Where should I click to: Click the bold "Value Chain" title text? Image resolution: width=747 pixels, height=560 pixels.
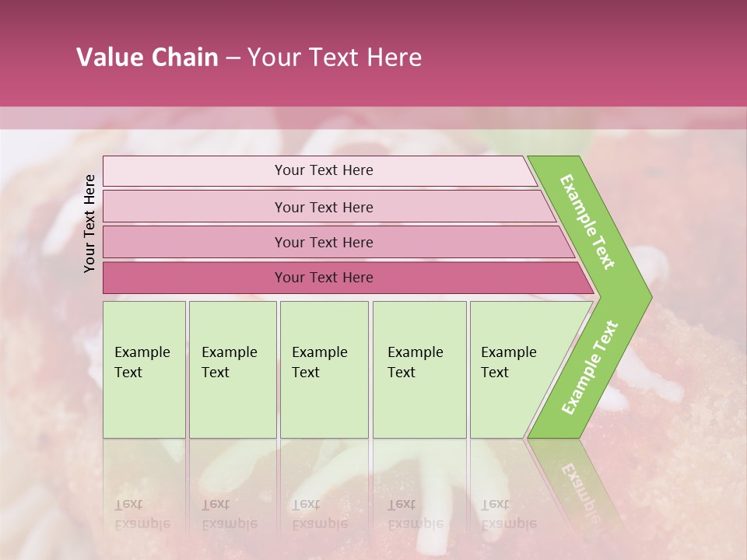tap(147, 58)
